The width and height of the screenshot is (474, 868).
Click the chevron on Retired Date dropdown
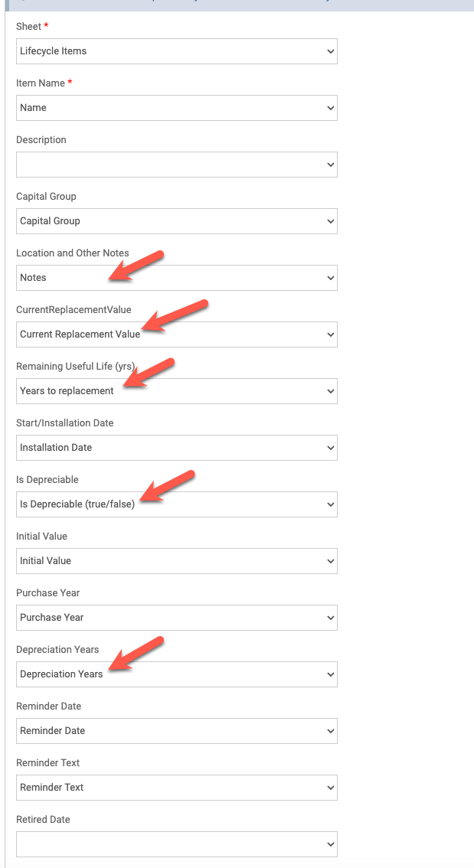point(330,844)
